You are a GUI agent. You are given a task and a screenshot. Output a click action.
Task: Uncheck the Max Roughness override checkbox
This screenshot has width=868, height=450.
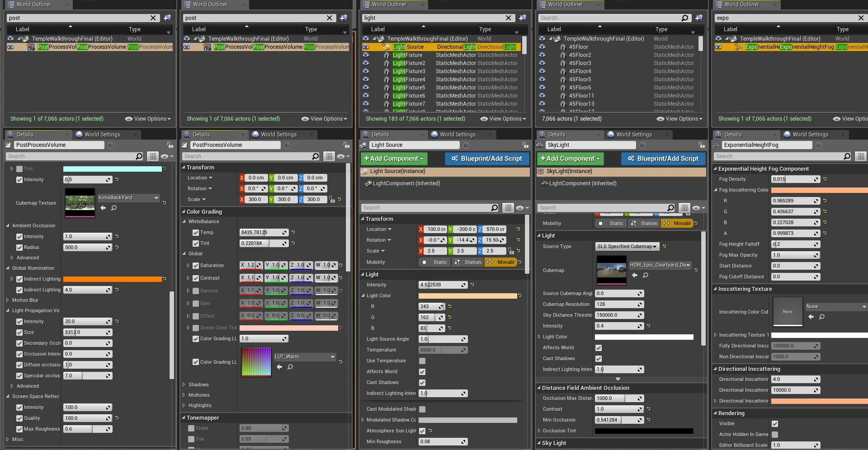point(19,429)
